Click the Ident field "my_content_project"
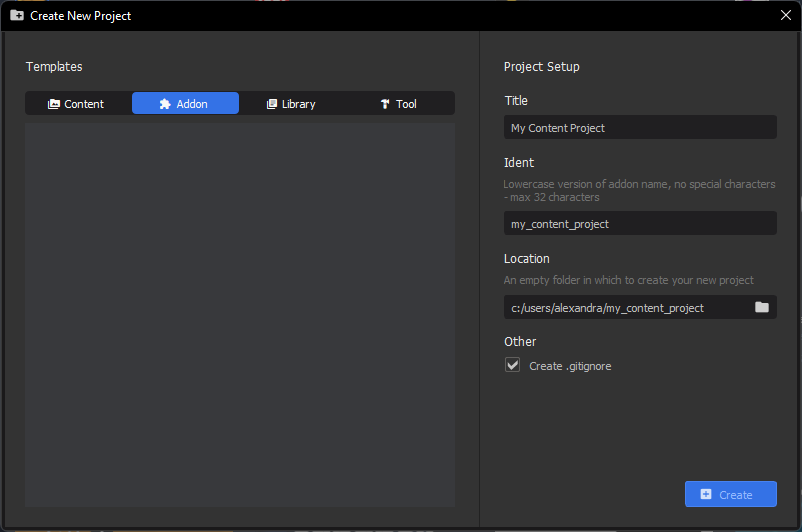The image size is (802, 532). (640, 224)
